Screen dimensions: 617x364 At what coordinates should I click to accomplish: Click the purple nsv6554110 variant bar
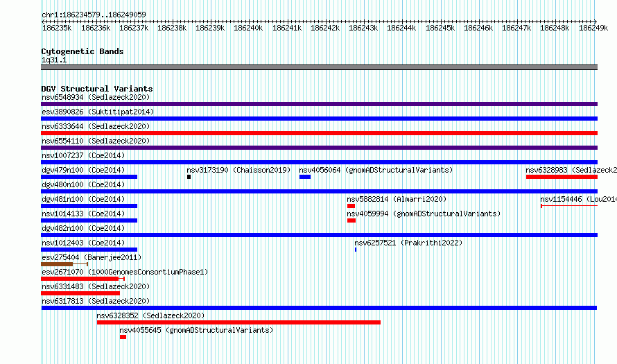[319, 148]
